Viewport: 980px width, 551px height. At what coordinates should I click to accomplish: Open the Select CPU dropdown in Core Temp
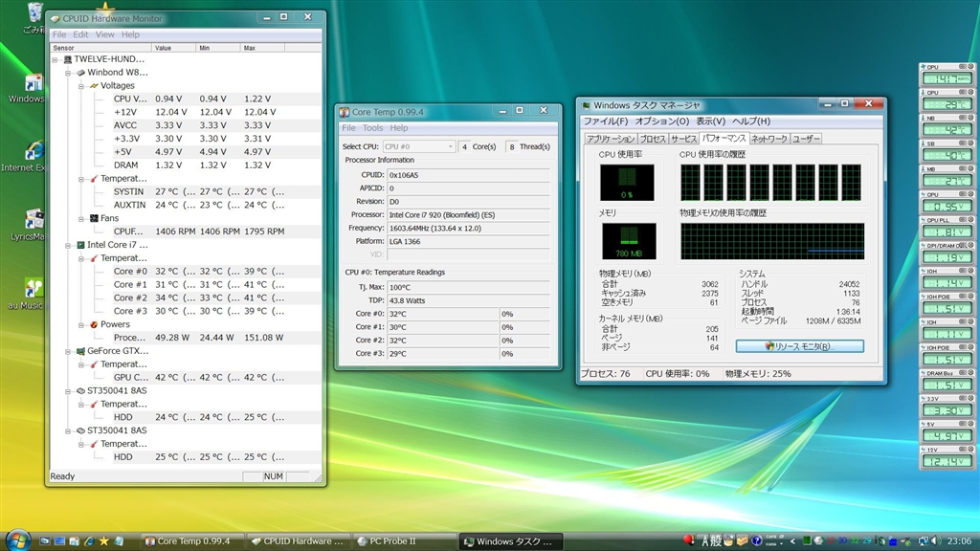point(418,146)
